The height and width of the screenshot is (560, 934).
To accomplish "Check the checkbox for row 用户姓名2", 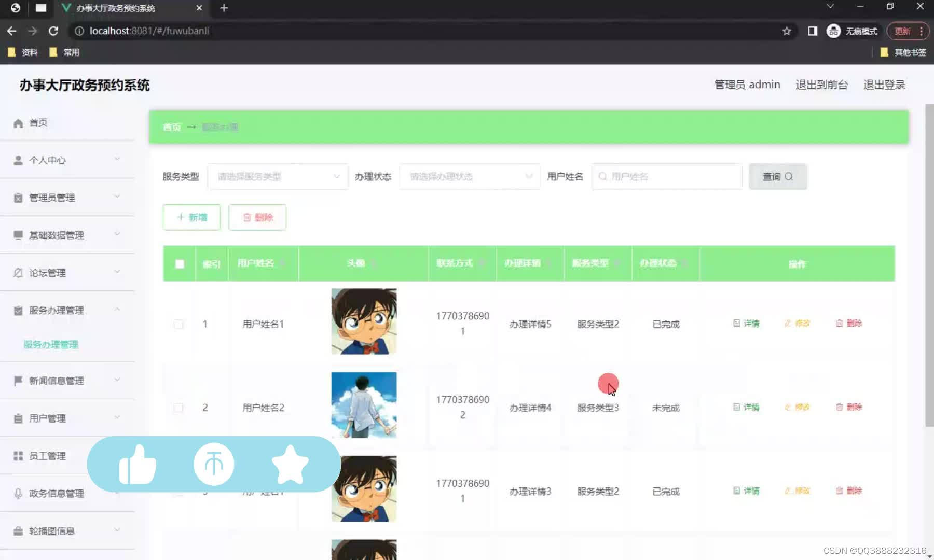I will point(179,408).
